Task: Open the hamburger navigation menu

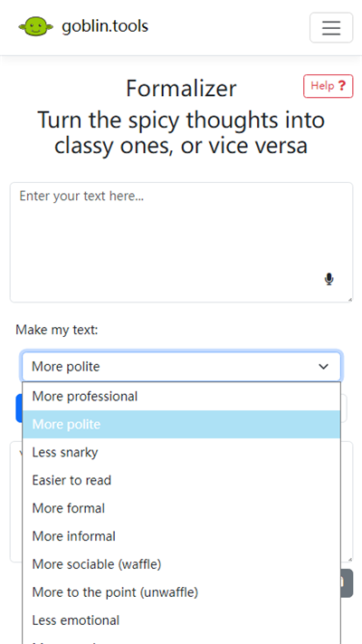Action: (331, 27)
